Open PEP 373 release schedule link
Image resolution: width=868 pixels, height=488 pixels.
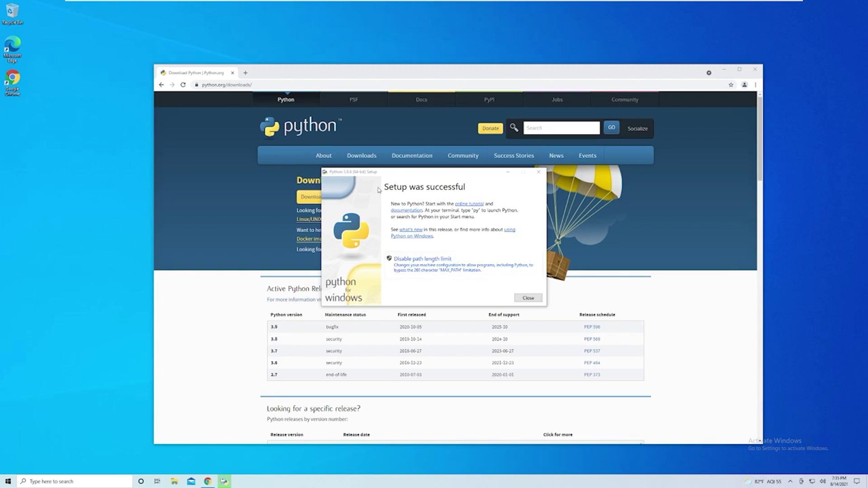592,375
